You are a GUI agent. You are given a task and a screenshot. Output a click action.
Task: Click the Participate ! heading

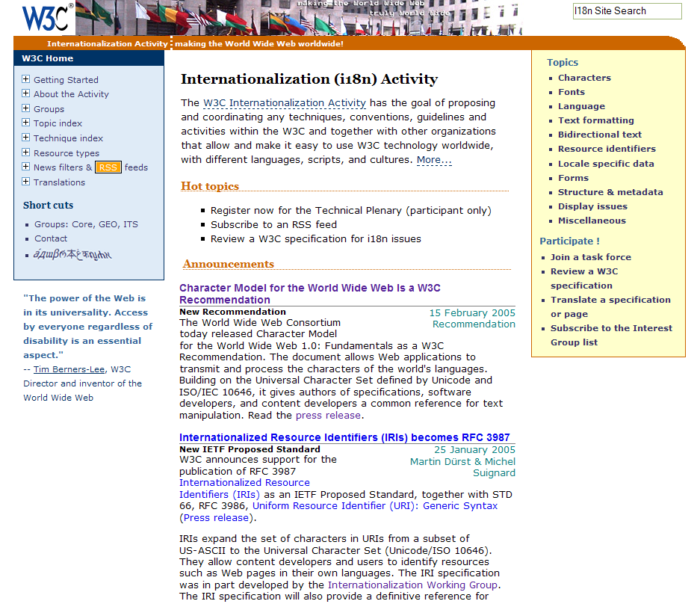(x=570, y=241)
